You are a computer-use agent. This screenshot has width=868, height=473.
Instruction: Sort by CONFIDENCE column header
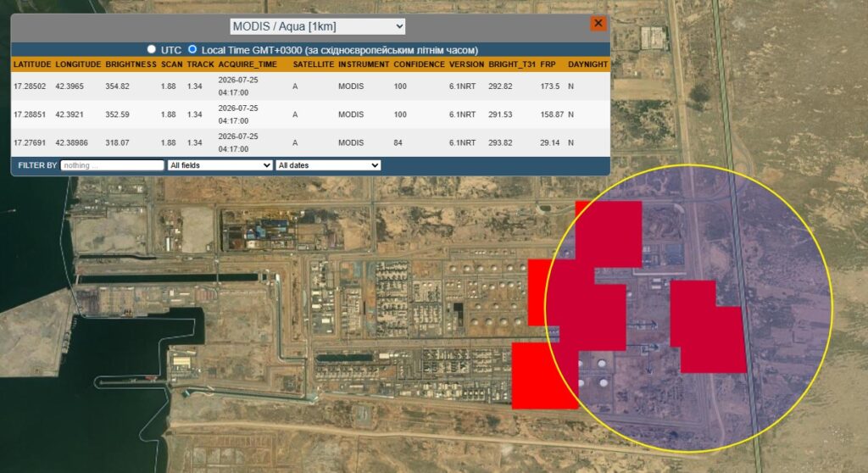[x=419, y=64]
